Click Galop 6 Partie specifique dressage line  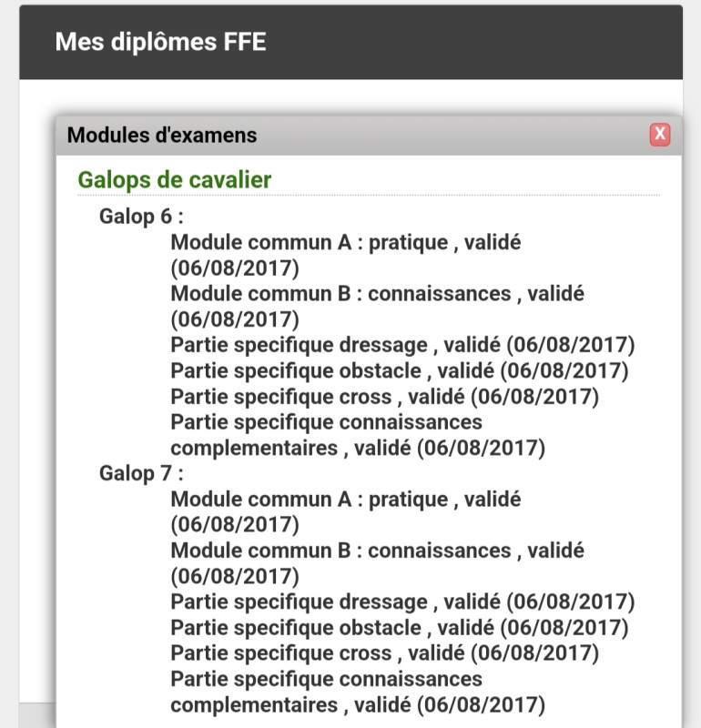[402, 345]
